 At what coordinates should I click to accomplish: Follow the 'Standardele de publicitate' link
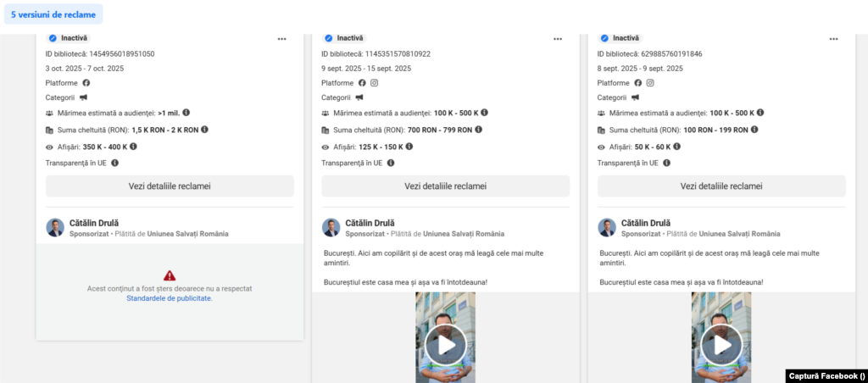click(170, 298)
